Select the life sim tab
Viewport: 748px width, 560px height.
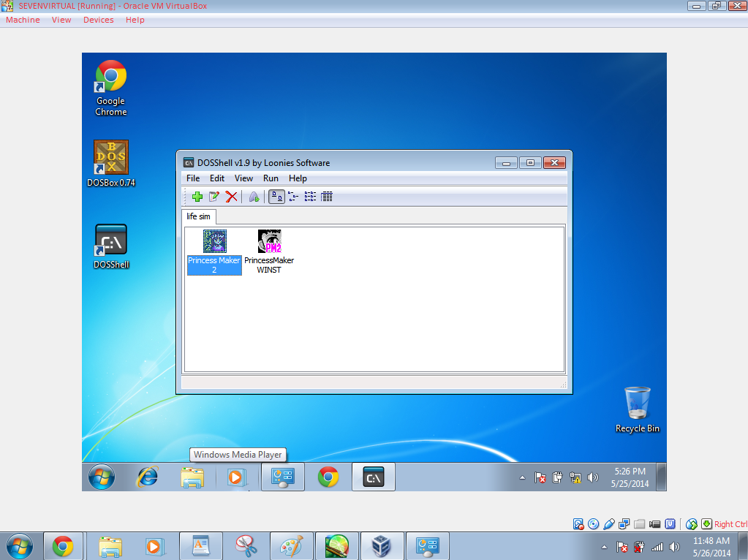(x=198, y=216)
